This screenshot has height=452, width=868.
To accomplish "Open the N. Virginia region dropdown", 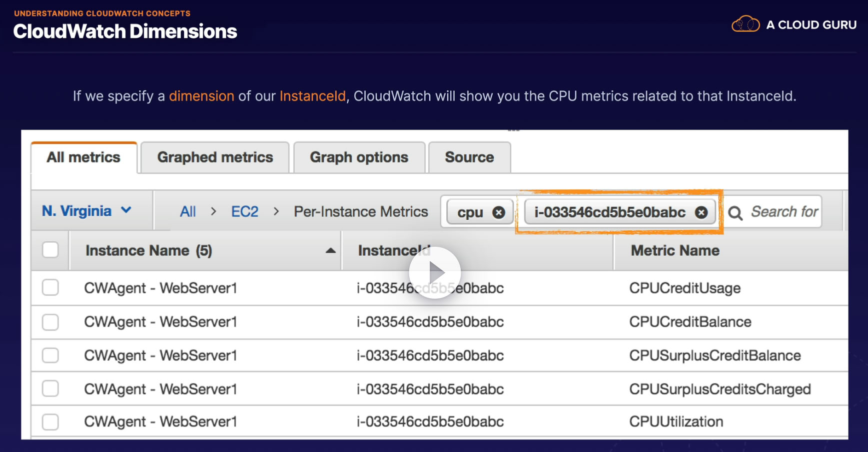I will tap(87, 211).
